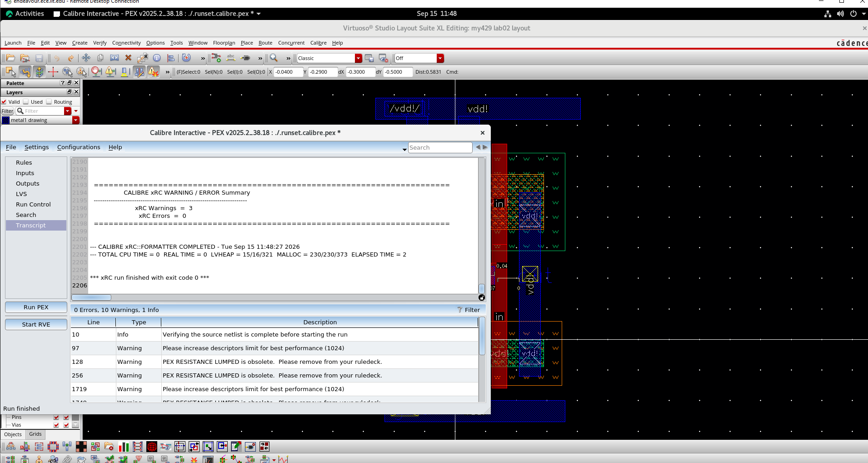Expand the overflow chevron after the magnifier icon
The image size is (868, 463).
click(x=288, y=58)
